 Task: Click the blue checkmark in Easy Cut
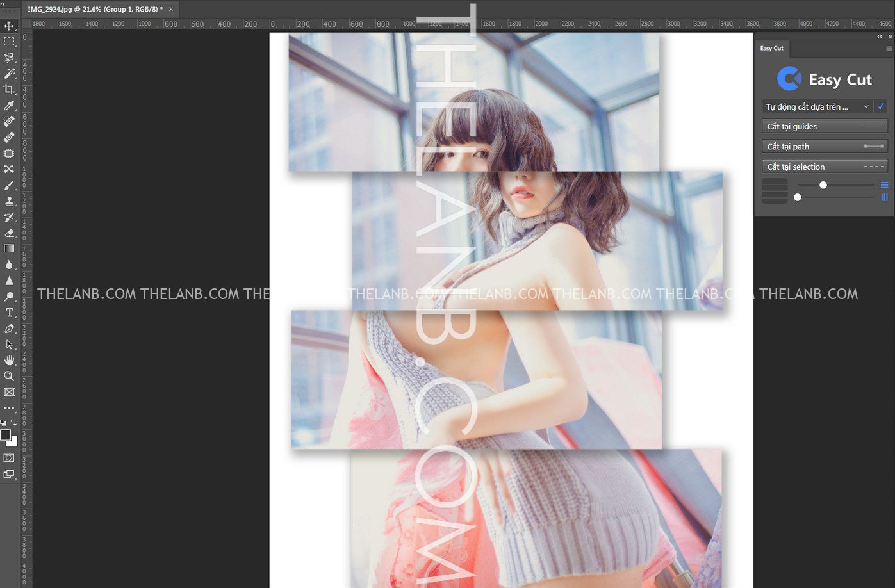[x=881, y=106]
